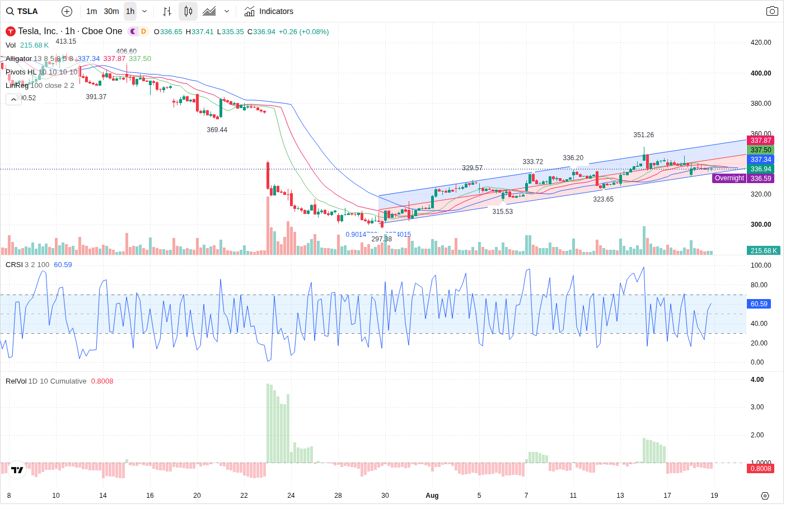Image resolution: width=795 pixels, height=532 pixels.
Task: Click the Tesla logo in the legend
Action: coord(10,31)
